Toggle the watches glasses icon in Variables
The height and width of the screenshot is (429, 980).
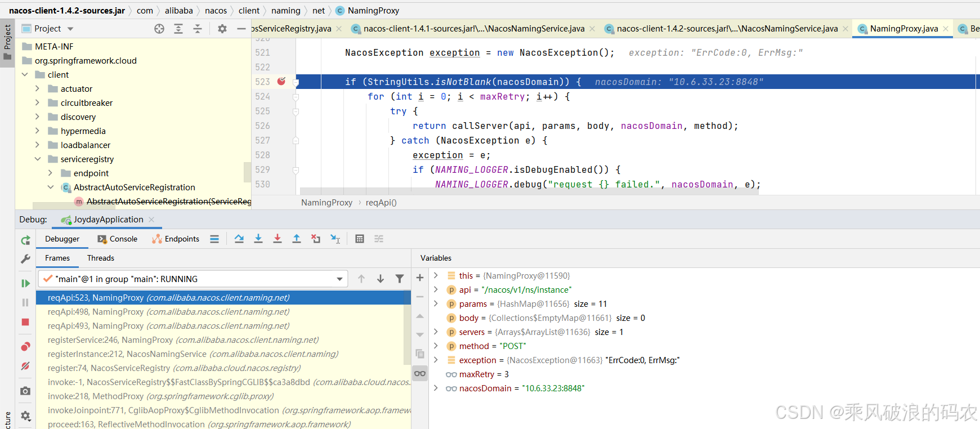click(x=420, y=373)
